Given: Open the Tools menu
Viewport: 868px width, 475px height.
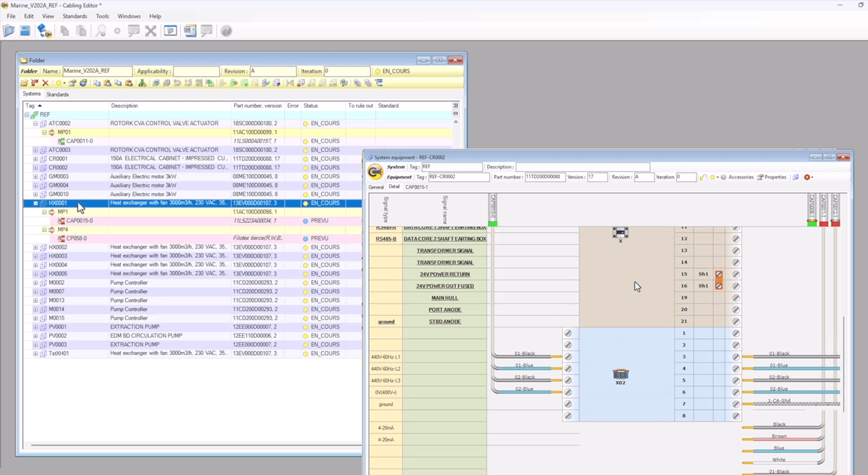Looking at the screenshot, I should coord(103,16).
